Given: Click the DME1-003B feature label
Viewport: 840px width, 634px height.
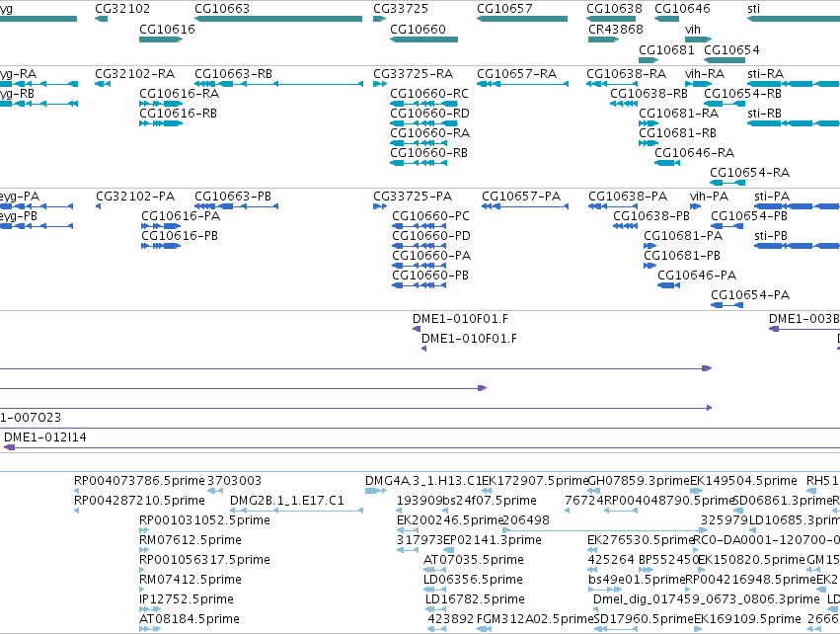Looking at the screenshot, I should pyautogui.click(x=804, y=319).
